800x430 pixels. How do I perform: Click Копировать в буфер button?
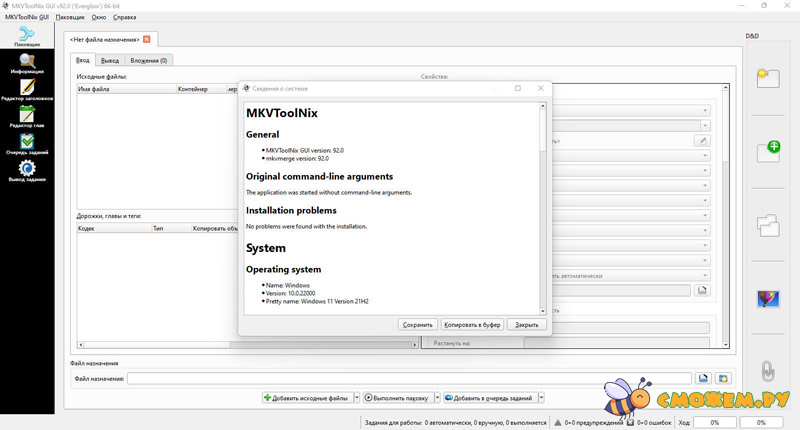tap(472, 324)
